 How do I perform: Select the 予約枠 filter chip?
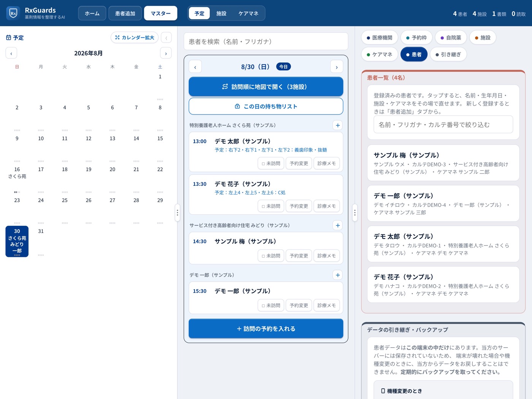(416, 38)
